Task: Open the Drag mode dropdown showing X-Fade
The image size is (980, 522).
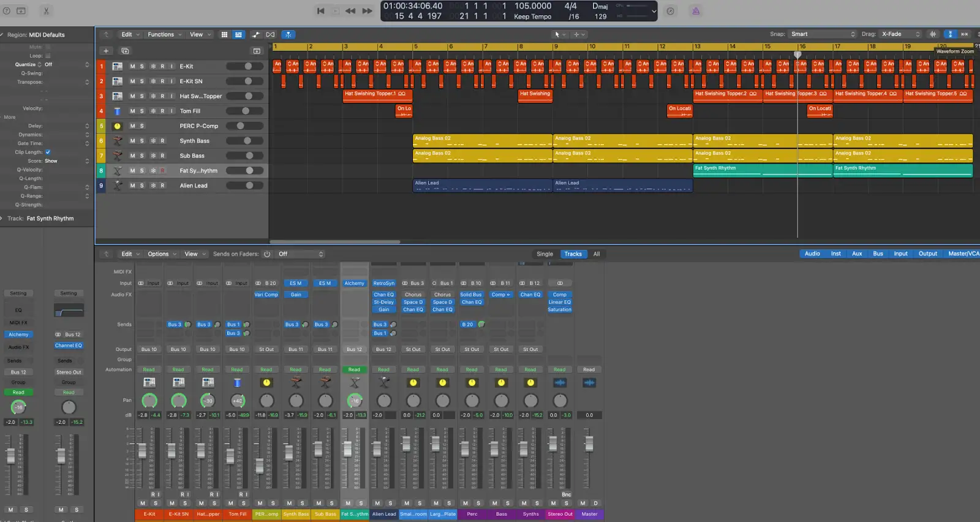Action: (x=900, y=34)
